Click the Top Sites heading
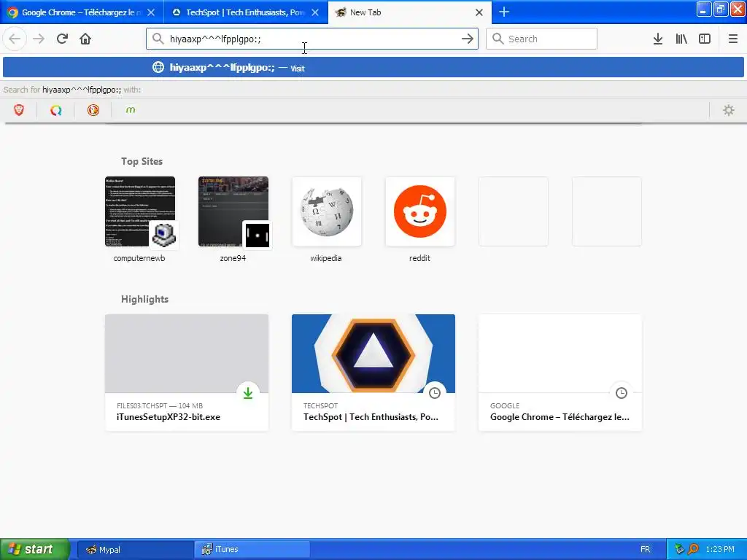This screenshot has width=747, height=560. pos(142,161)
